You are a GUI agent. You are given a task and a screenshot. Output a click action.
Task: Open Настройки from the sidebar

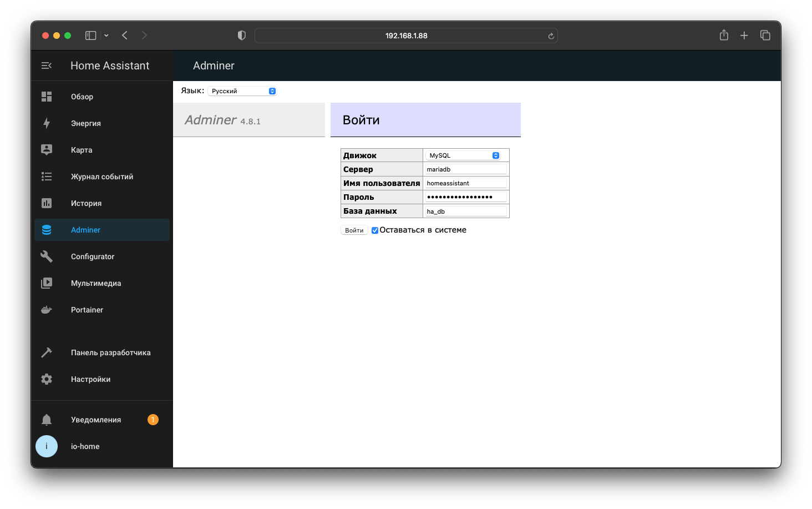(90, 379)
